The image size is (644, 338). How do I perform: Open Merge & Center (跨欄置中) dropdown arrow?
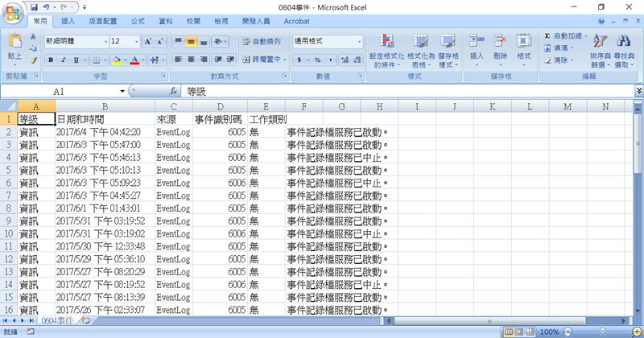click(x=285, y=60)
